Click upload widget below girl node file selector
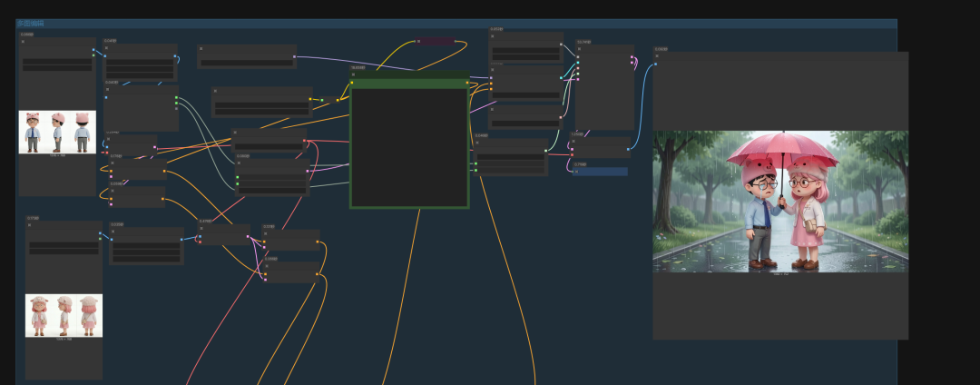The image size is (980, 385). pyautogui.click(x=64, y=252)
